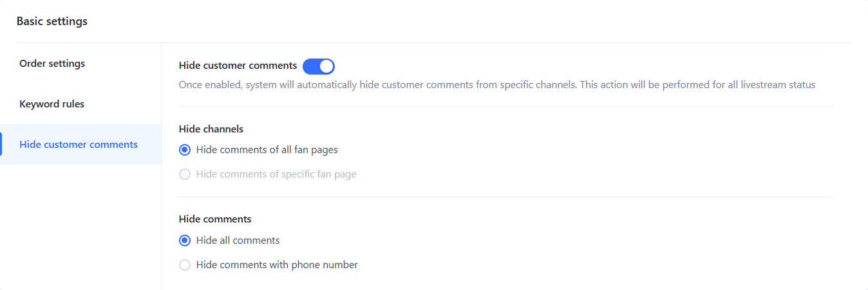Choose the specific fan page radio button

click(185, 174)
